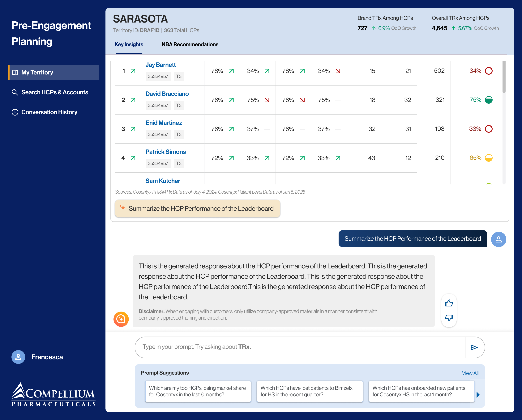Screen dimensions: 522x420
Task: Click red down arrow in Jay Barnett row
Action: (338, 71)
